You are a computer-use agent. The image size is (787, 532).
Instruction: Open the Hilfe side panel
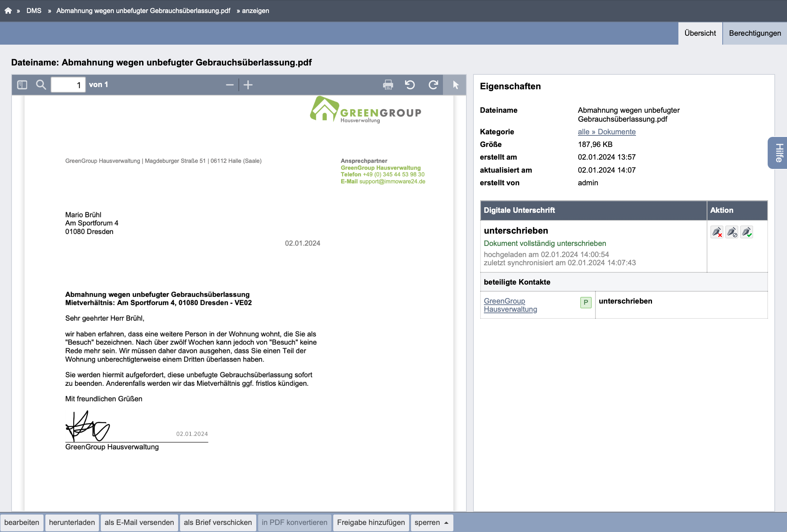point(778,153)
